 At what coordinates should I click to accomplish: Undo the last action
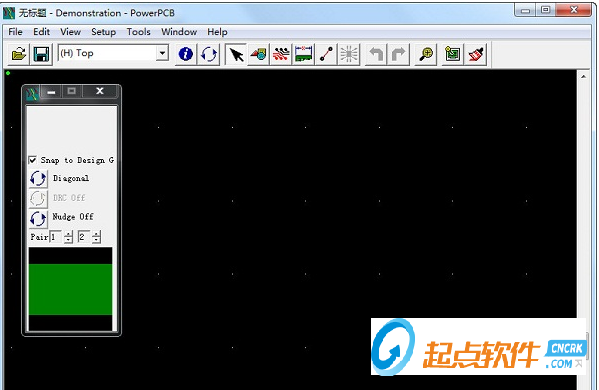[x=376, y=54]
